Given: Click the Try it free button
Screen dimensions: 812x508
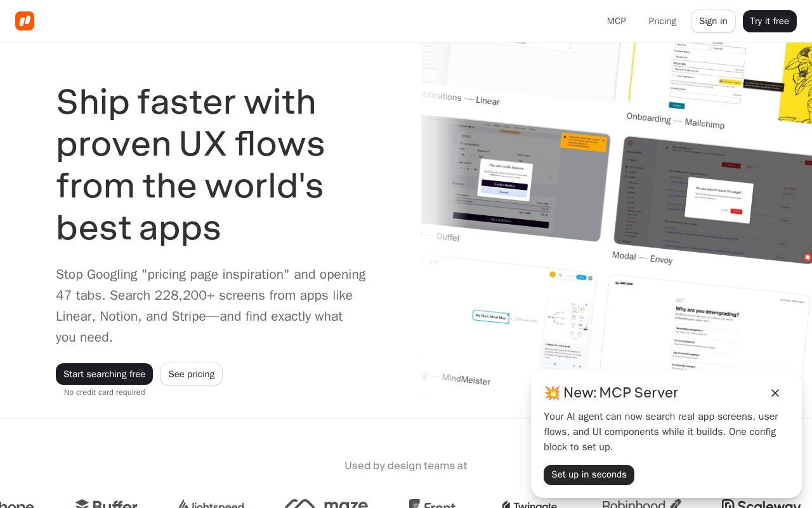Looking at the screenshot, I should (769, 21).
